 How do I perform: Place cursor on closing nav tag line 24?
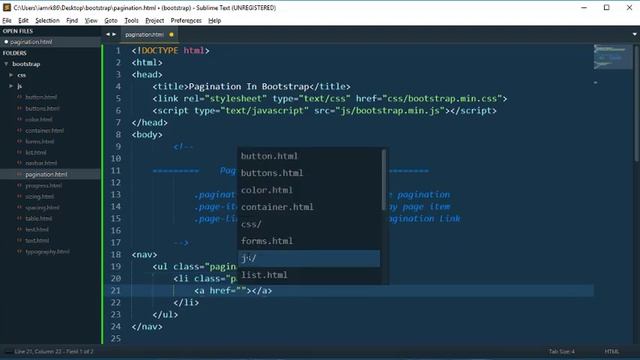pos(147,327)
